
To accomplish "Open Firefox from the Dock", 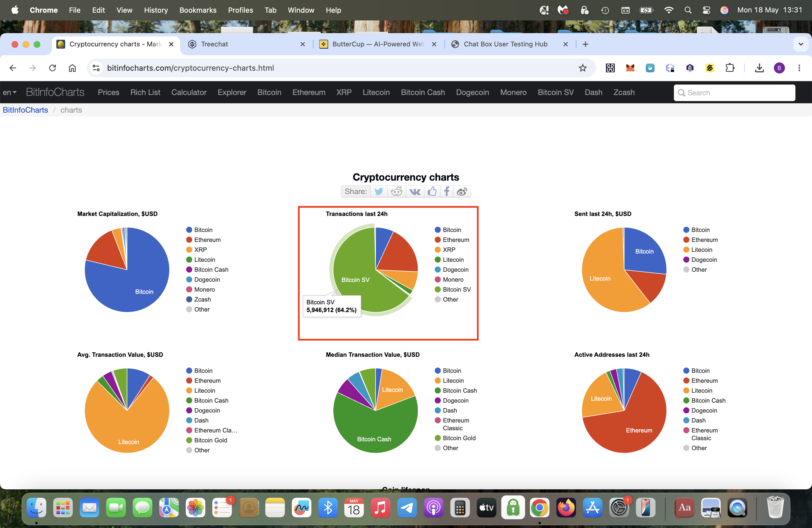I will [566, 508].
